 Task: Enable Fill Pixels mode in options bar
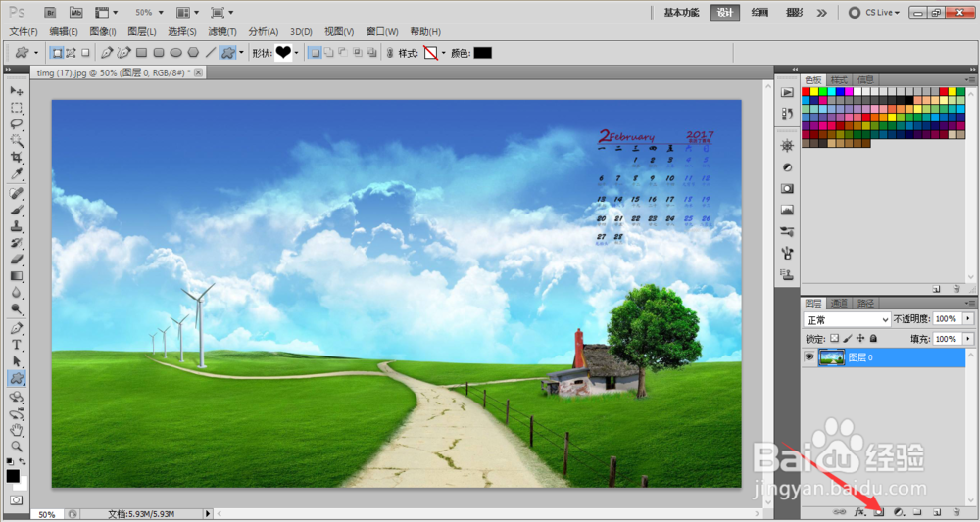pos(85,53)
